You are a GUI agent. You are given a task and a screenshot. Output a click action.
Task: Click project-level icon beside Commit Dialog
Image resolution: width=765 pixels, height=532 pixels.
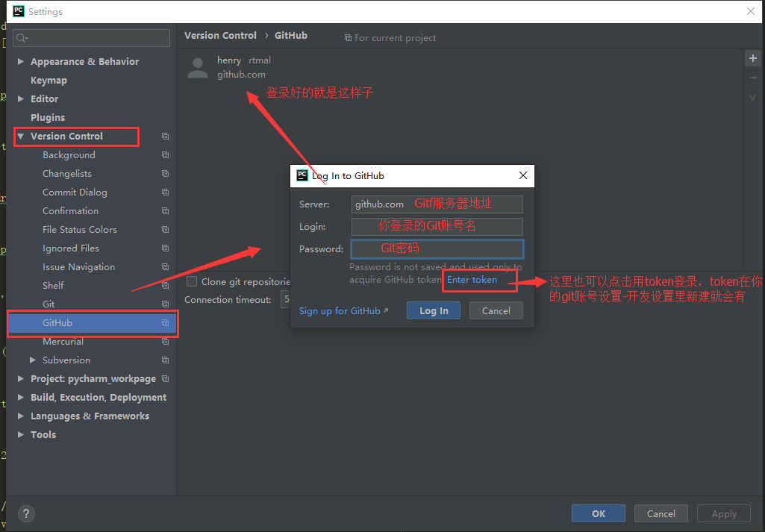point(166,192)
